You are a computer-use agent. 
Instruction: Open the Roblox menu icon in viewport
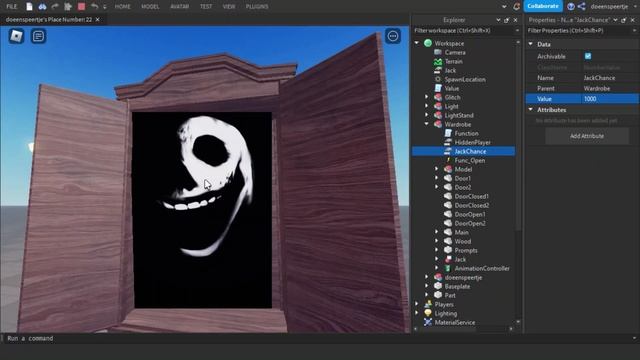[16, 36]
